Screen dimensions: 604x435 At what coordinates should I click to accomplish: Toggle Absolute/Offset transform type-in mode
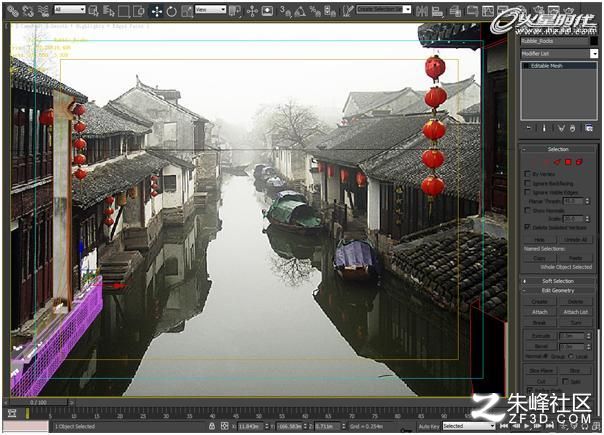(225, 426)
